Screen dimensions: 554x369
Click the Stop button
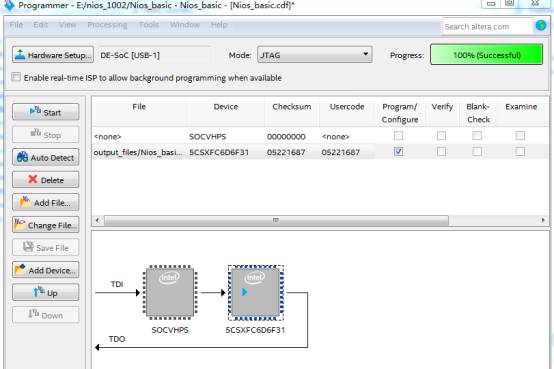(46, 135)
